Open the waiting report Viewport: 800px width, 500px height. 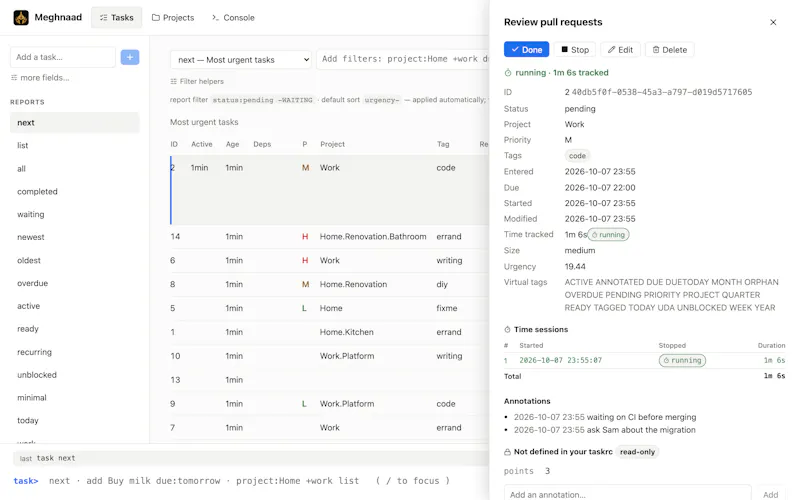coord(74,214)
